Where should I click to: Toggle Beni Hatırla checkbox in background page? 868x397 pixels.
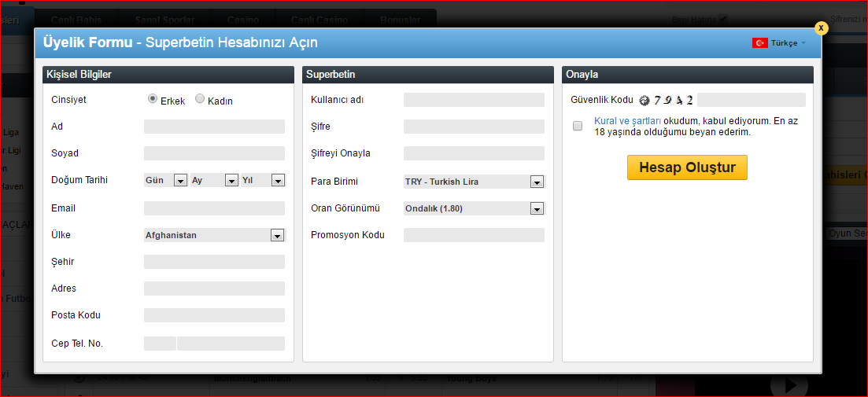click(723, 19)
